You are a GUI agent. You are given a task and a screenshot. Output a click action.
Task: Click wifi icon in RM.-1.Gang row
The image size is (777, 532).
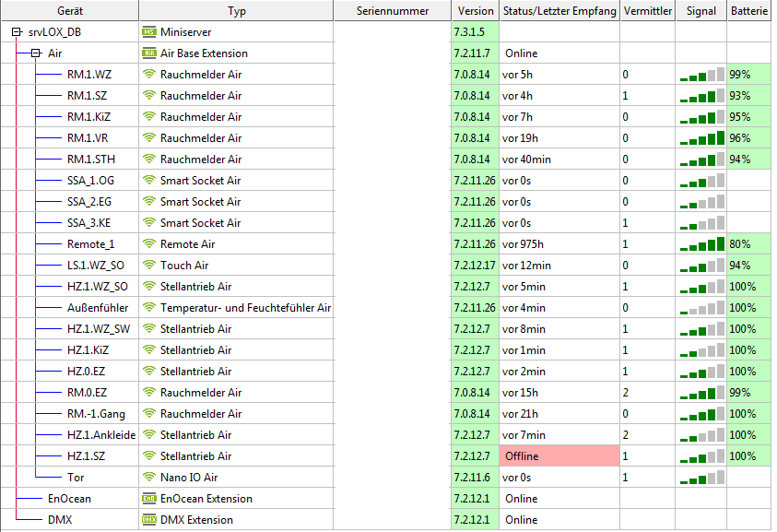[149, 413]
